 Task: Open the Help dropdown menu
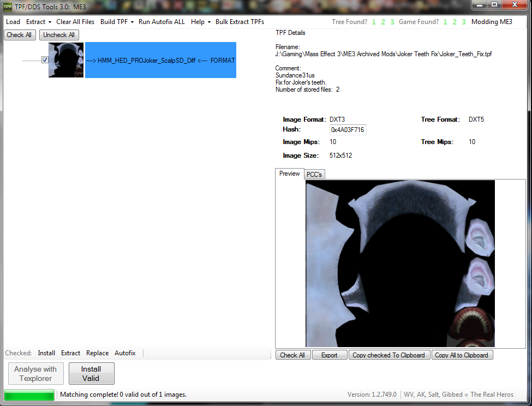coord(200,22)
